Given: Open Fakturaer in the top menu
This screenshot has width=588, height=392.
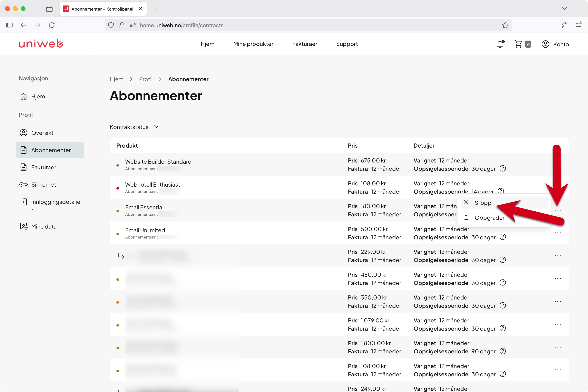Looking at the screenshot, I should 305,44.
